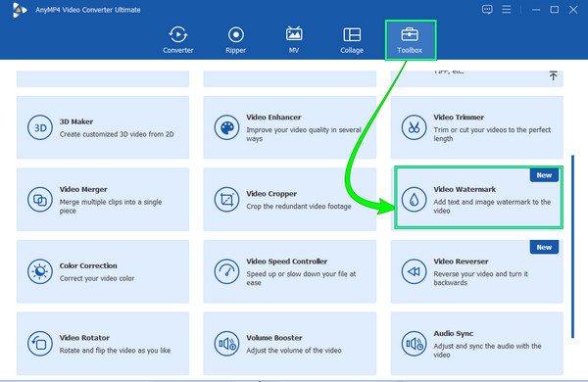Click the Video Watermark droplet icon
588x382 pixels.
pyautogui.click(x=414, y=200)
